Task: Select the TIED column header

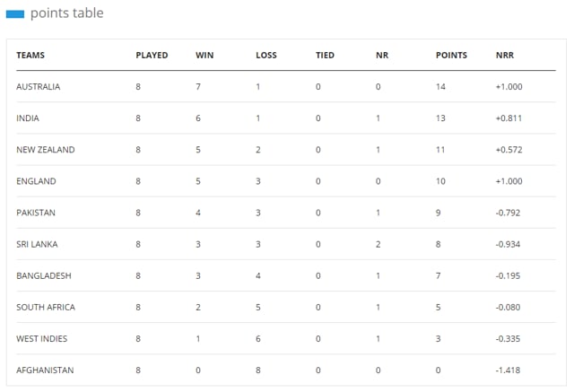Action: pyautogui.click(x=325, y=56)
